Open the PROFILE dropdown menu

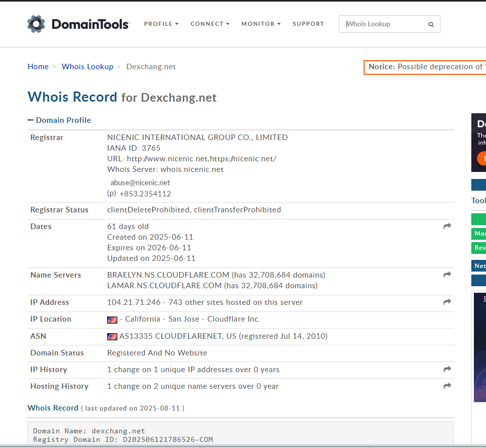[161, 24]
